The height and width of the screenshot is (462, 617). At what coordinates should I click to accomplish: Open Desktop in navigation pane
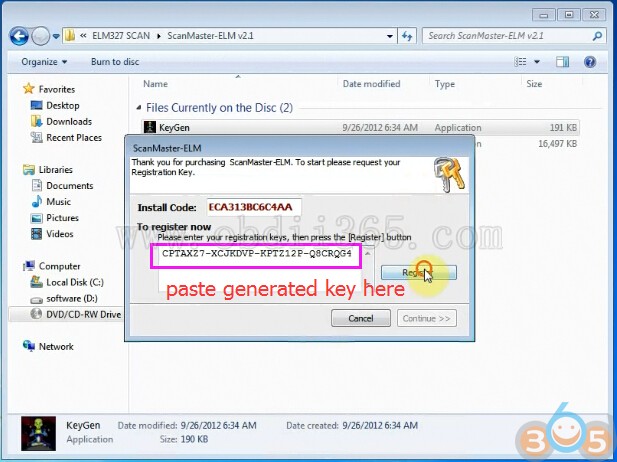click(63, 105)
